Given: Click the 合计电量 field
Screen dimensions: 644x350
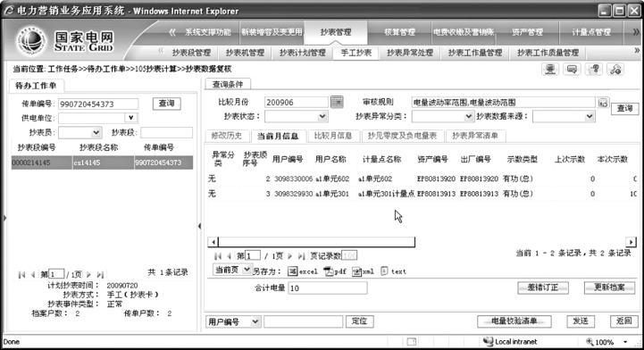Looking at the screenshot, I should click(328, 288).
